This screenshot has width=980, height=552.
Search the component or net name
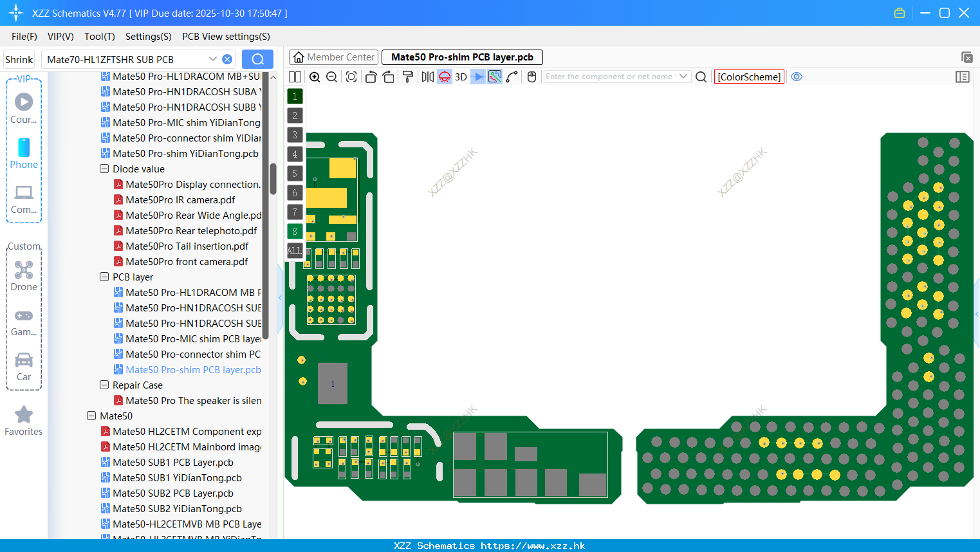click(701, 77)
